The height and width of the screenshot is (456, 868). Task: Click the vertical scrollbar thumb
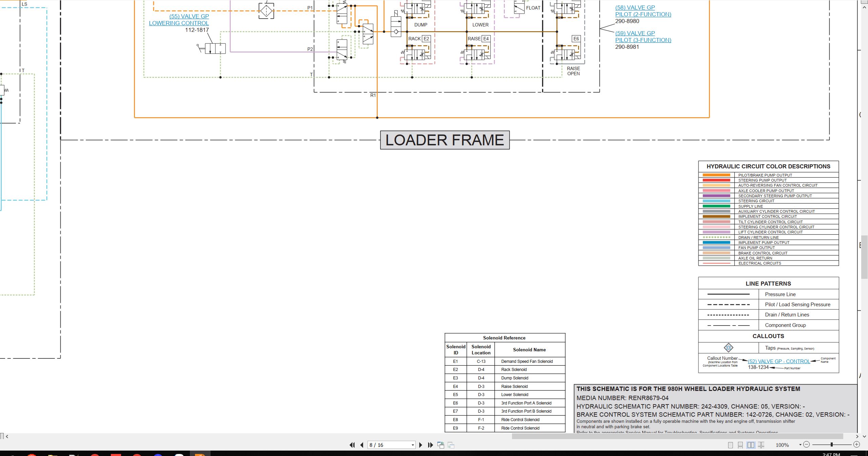point(865,256)
